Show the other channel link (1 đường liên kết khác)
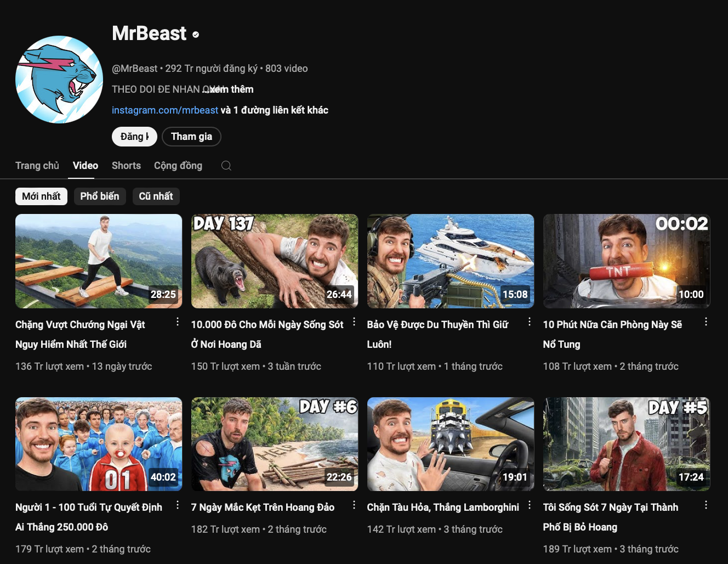The height and width of the screenshot is (564, 728). (275, 110)
